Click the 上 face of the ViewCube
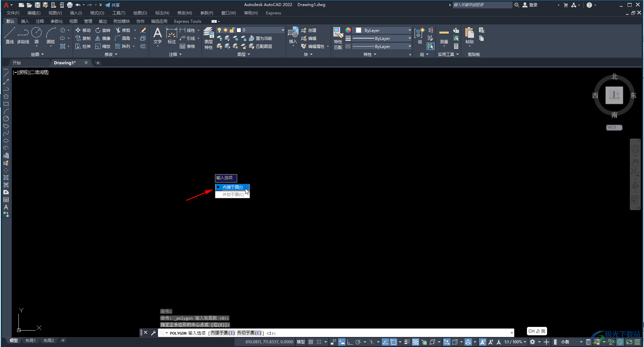Screen dimensions: 644x347 (614, 95)
